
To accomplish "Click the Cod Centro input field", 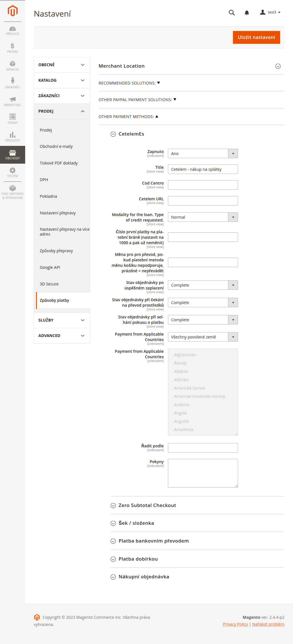I will (203, 185).
